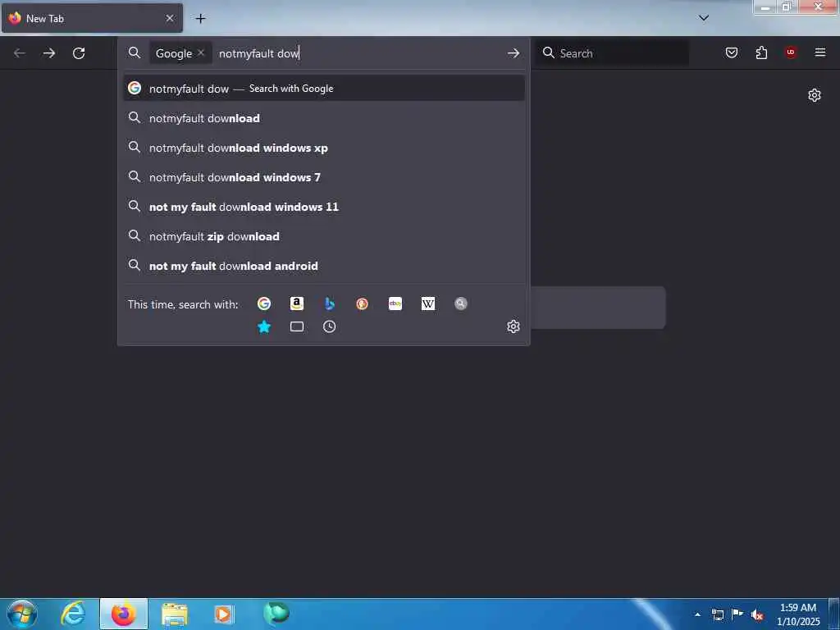The height and width of the screenshot is (630, 840).
Task: Reload the page with the refresh icon
Action: click(79, 53)
